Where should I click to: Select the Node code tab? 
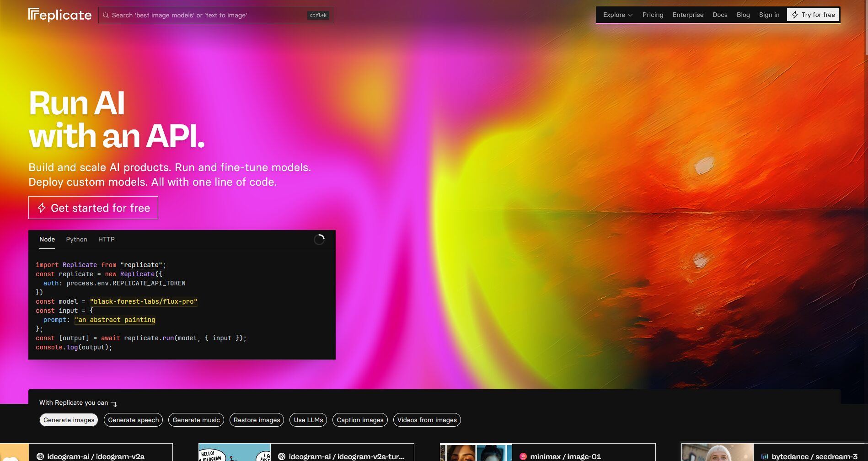click(x=47, y=239)
